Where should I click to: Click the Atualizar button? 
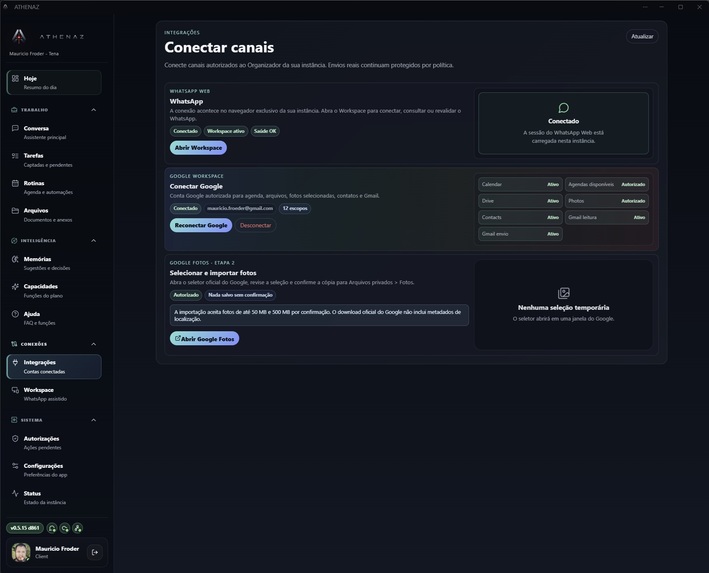[x=642, y=37]
